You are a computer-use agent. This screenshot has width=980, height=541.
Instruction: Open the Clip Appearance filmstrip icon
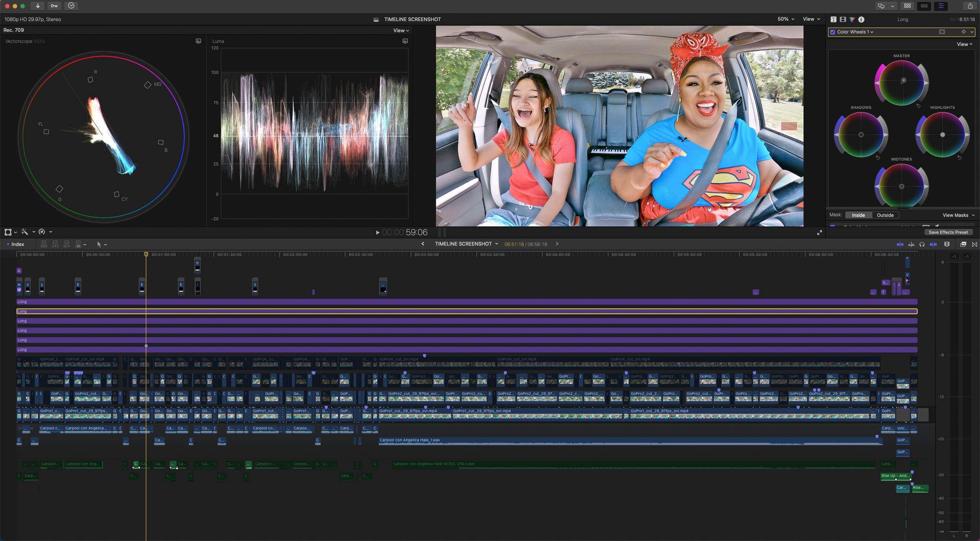[947, 244]
